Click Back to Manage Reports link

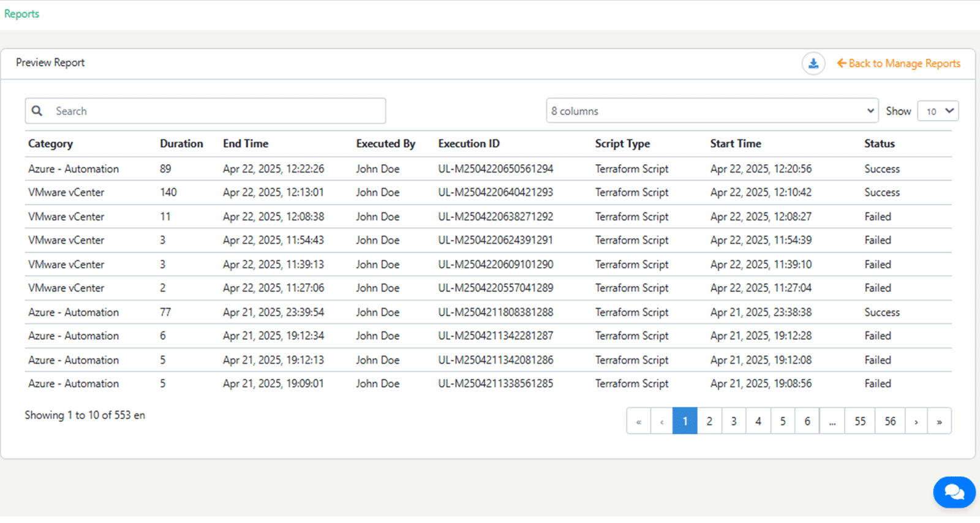(899, 64)
